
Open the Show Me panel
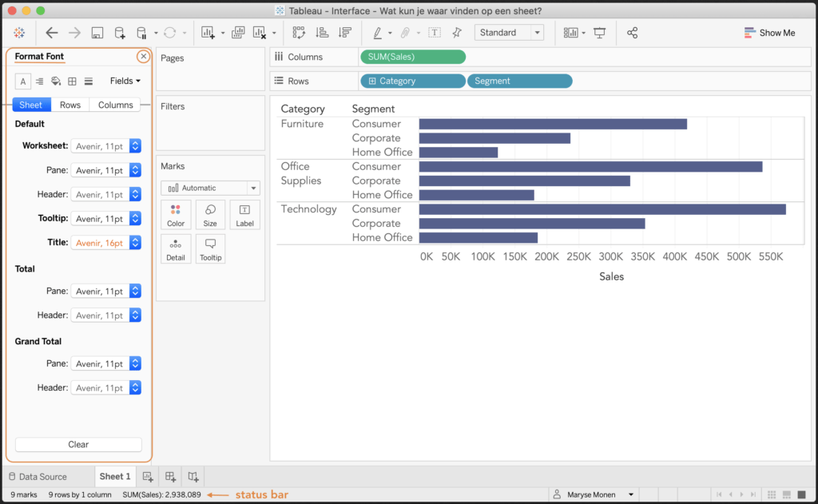tap(769, 33)
